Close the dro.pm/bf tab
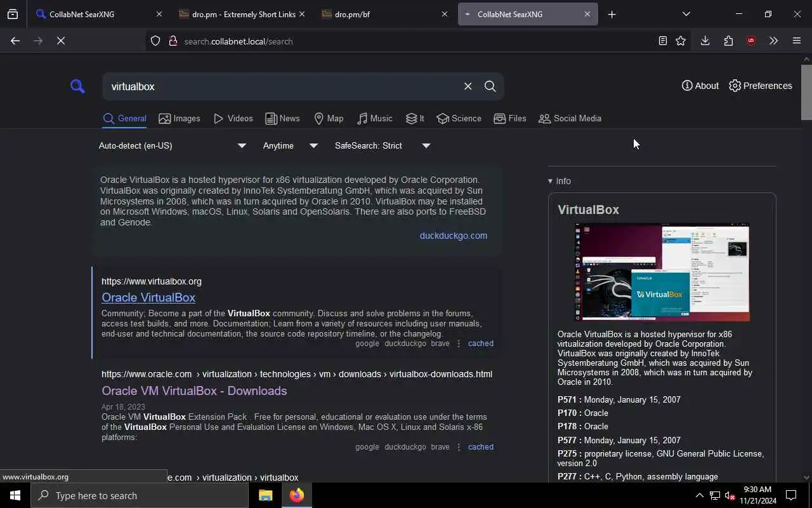The height and width of the screenshot is (508, 812). pos(444,14)
